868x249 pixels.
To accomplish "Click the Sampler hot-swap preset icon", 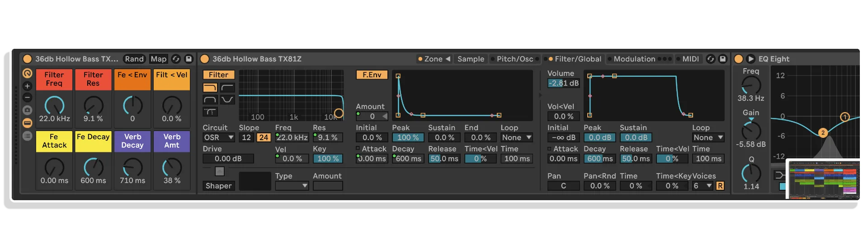I will (711, 59).
